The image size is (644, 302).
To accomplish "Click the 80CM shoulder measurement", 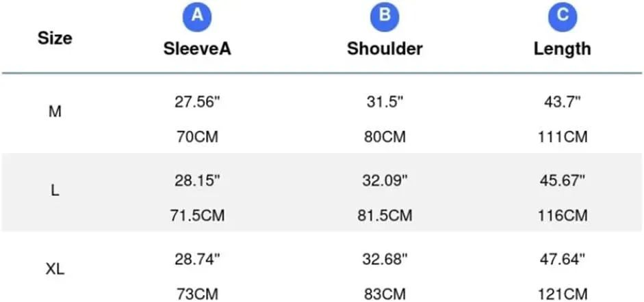I will [x=385, y=137].
